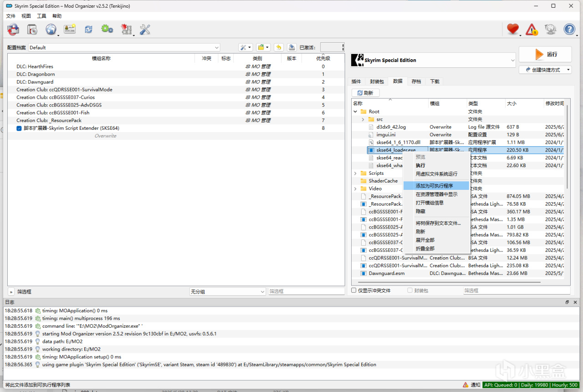Choose 将树保存到文本文件 in the context menu
Viewport: 583px width, 392px height.
pyautogui.click(x=435, y=223)
